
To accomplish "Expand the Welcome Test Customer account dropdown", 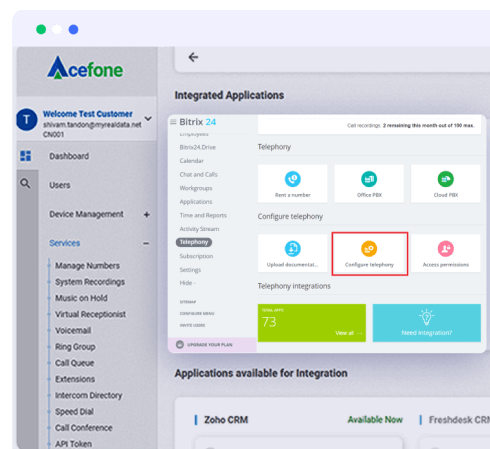I will [148, 119].
